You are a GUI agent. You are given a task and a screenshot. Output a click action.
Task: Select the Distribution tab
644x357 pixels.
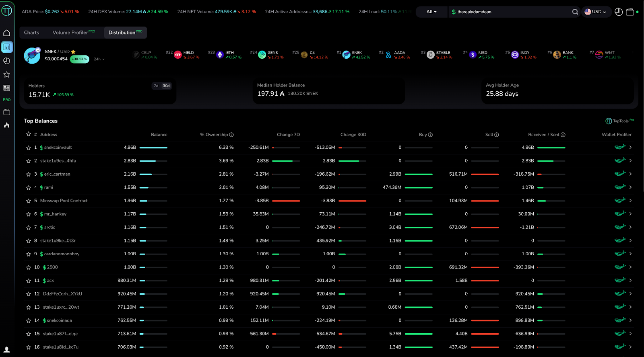pyautogui.click(x=125, y=33)
